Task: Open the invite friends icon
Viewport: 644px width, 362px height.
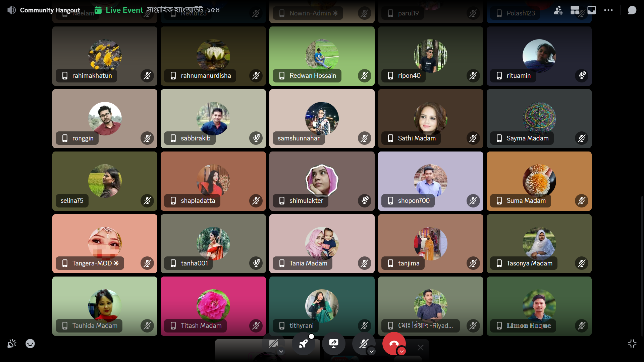Action: pos(558,10)
